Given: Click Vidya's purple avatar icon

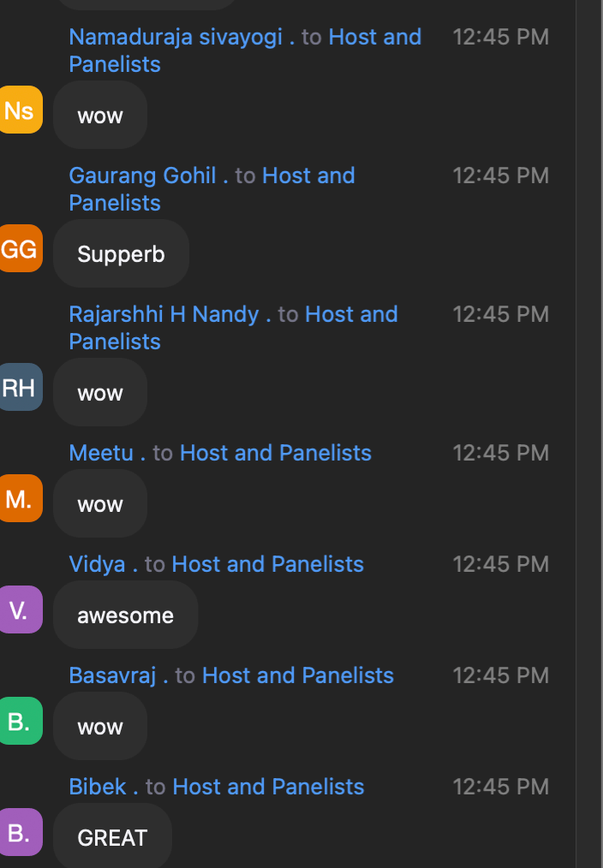Looking at the screenshot, I should click(21, 609).
